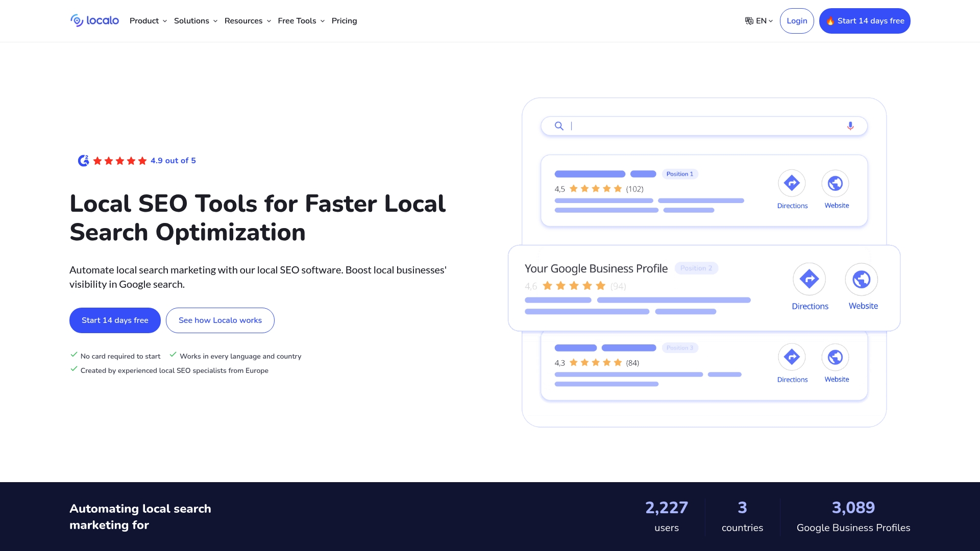This screenshot has width=980, height=551.
Task: Click the See how Localo works link
Action: pos(220,320)
